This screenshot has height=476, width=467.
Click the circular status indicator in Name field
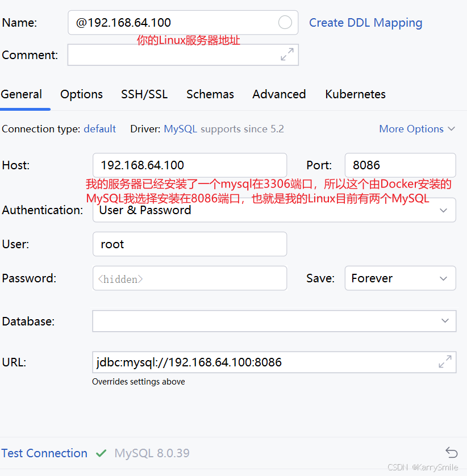[286, 22]
